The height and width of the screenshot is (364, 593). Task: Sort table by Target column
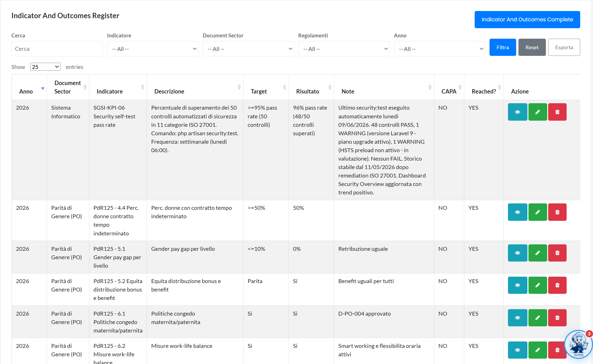click(x=266, y=87)
